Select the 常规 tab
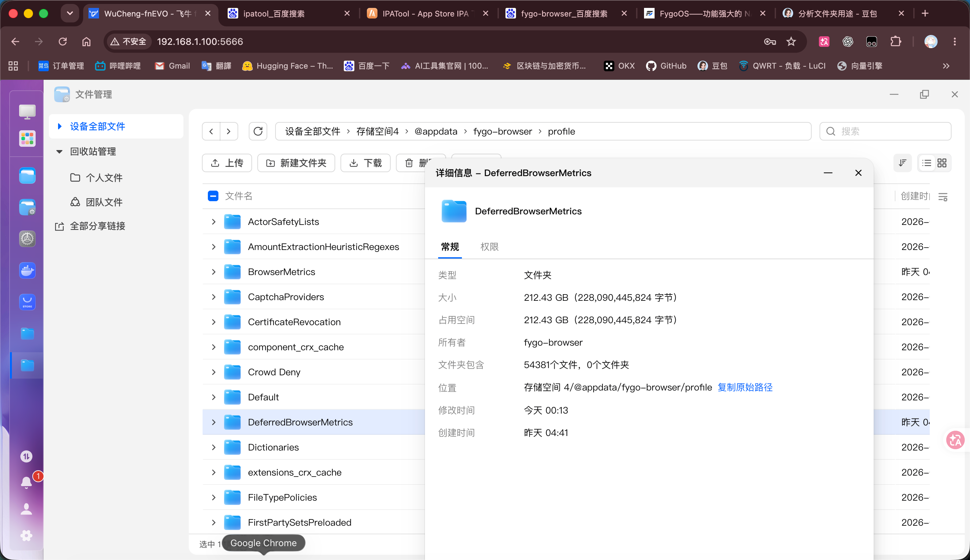Viewport: 970px width, 560px height. pos(450,247)
